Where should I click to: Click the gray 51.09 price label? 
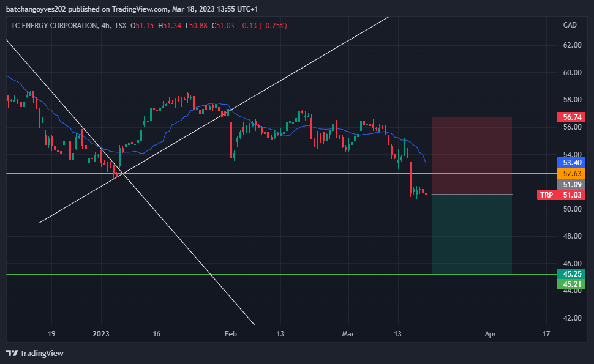point(571,185)
